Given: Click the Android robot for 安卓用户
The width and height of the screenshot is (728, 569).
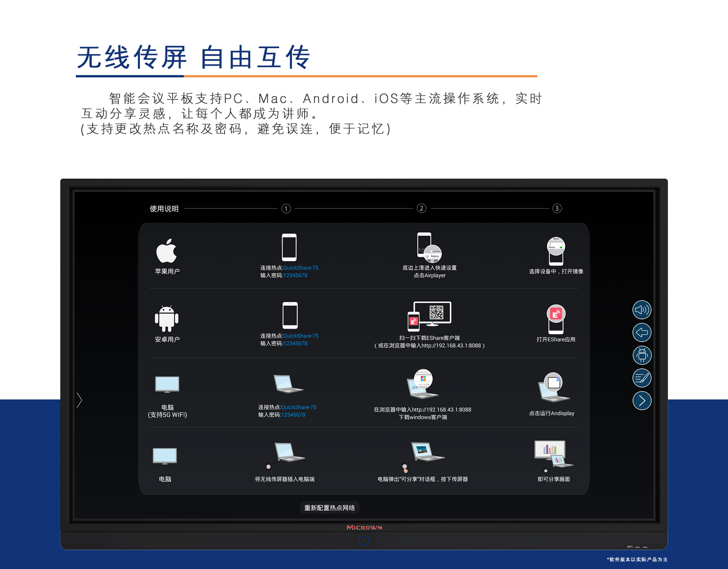Looking at the screenshot, I should tap(166, 318).
